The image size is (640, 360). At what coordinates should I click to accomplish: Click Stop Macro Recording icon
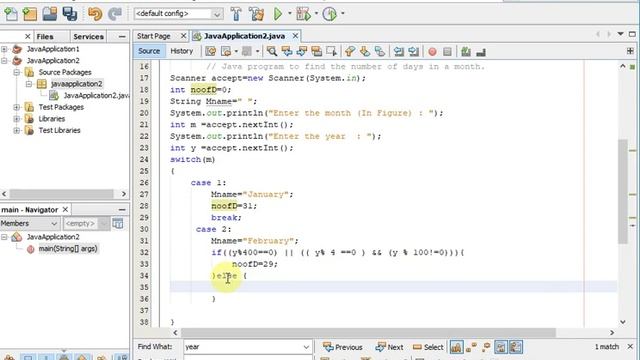(x=447, y=51)
